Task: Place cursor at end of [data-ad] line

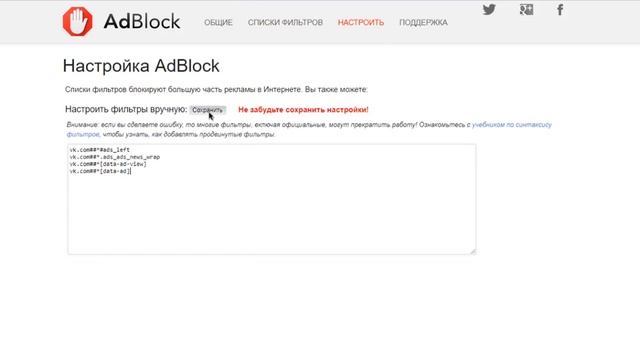Action: pyautogui.click(x=131, y=171)
